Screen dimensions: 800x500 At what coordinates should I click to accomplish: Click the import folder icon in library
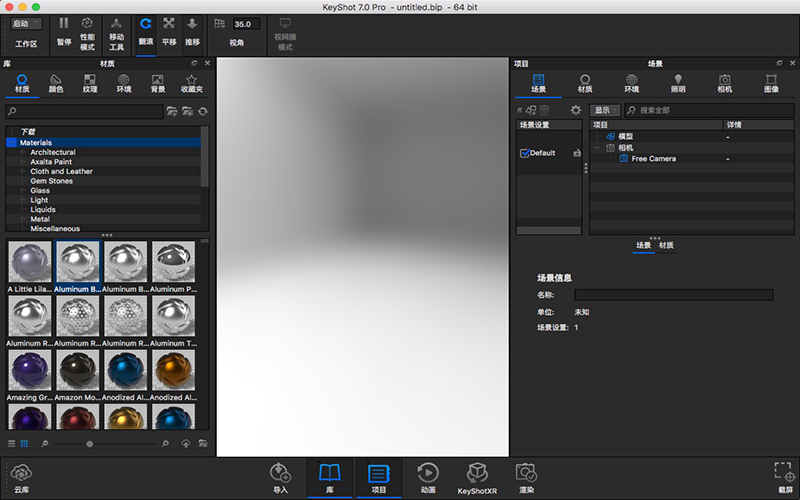click(188, 111)
